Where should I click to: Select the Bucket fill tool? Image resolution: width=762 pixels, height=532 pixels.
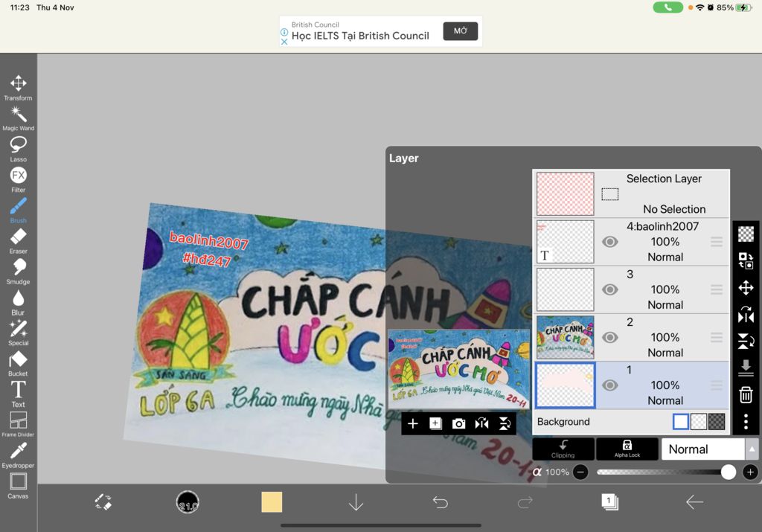pos(18,364)
